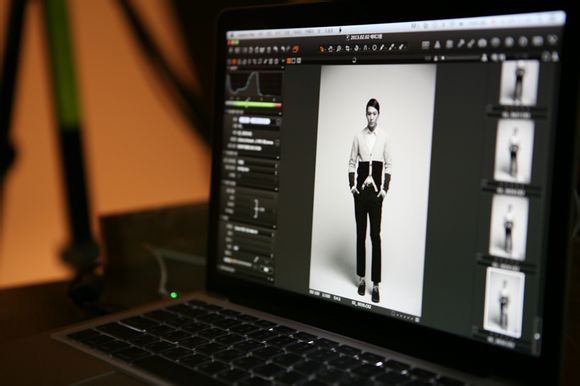Select the crop cursor tool
The height and width of the screenshot is (386, 580).
(x=348, y=48)
